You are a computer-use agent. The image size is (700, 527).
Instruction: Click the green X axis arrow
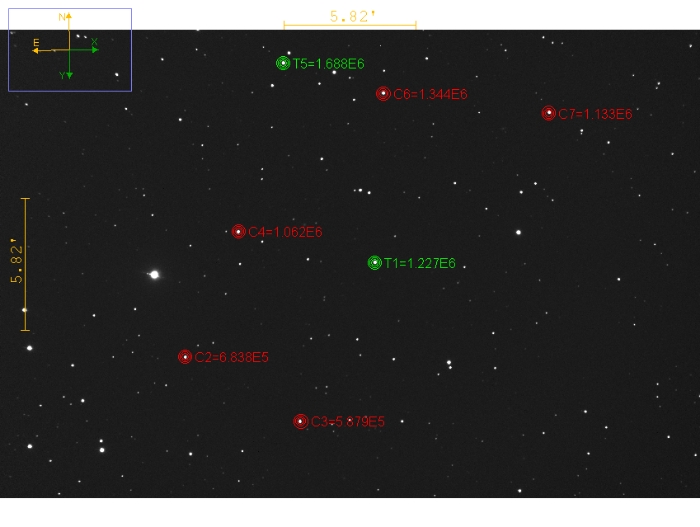[94, 49]
